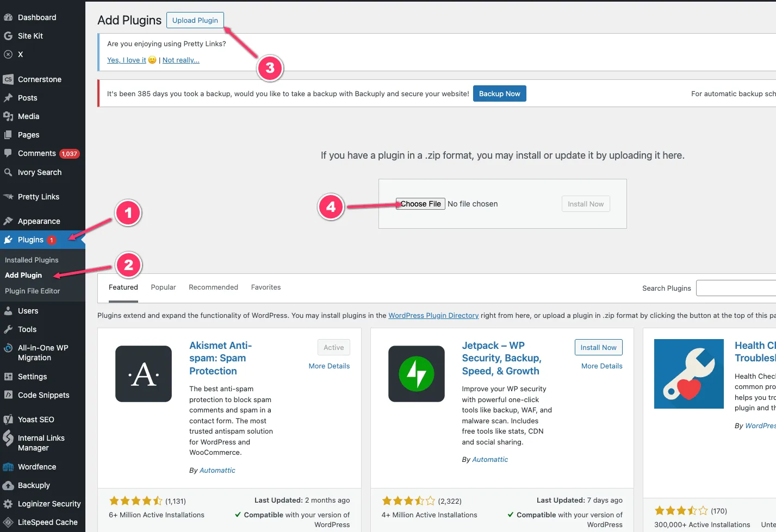This screenshot has width=776, height=532.
Task: Click the Health Check plugin logo thumbnail
Action: (689, 374)
